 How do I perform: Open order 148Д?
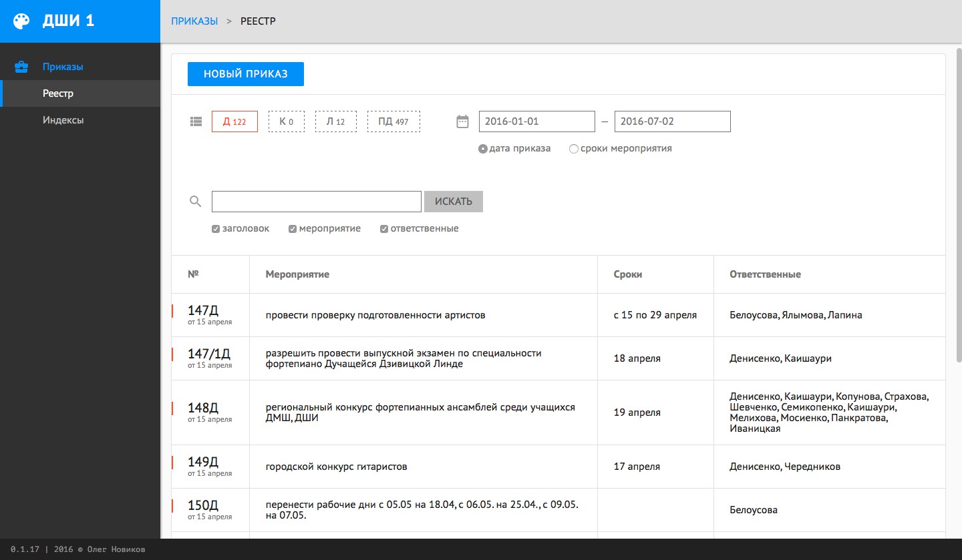point(203,408)
